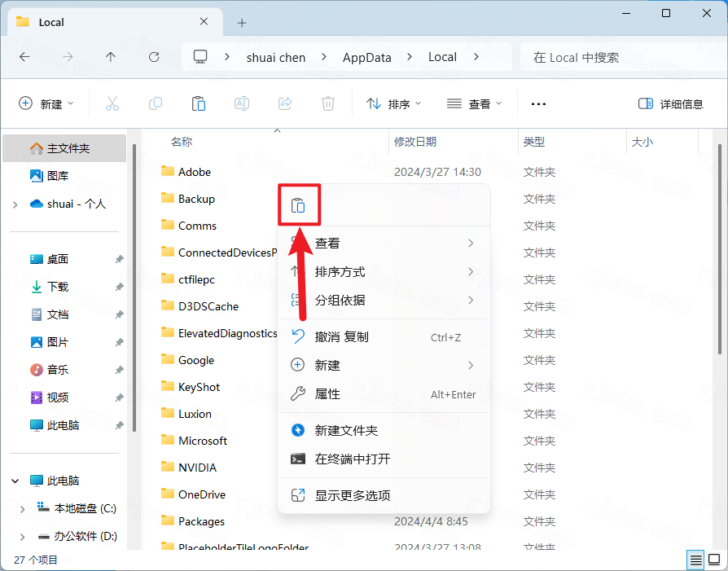Image resolution: width=728 pixels, height=571 pixels.
Task: Select the KeyShot folder
Action: coord(191,387)
